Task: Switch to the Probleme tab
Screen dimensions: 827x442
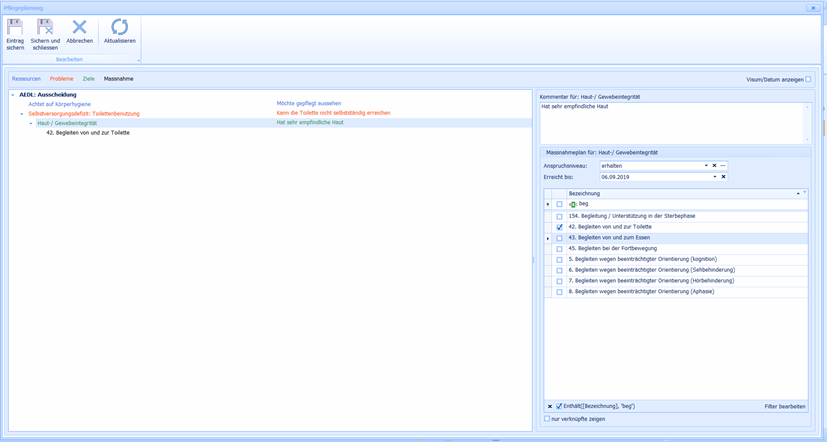Action: coord(61,79)
